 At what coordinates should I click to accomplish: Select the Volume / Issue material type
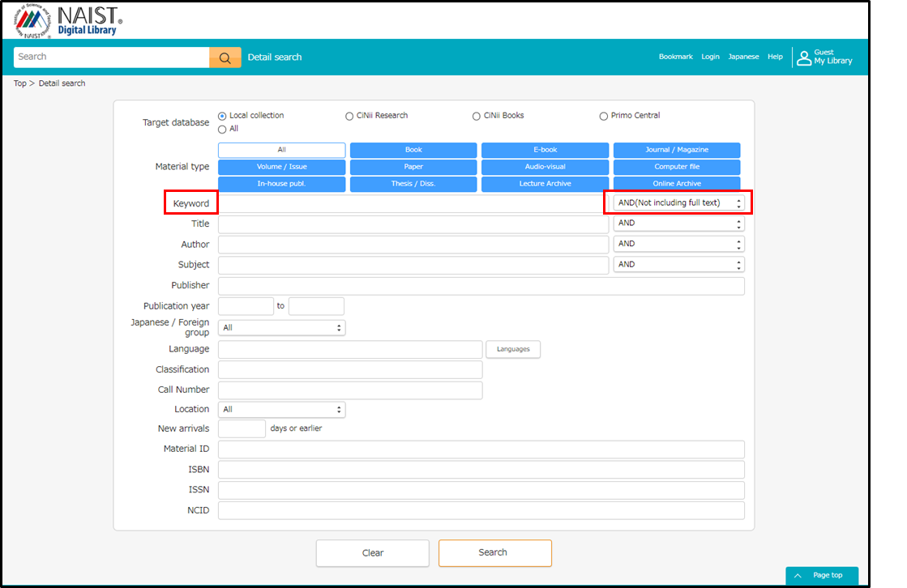pyautogui.click(x=282, y=167)
